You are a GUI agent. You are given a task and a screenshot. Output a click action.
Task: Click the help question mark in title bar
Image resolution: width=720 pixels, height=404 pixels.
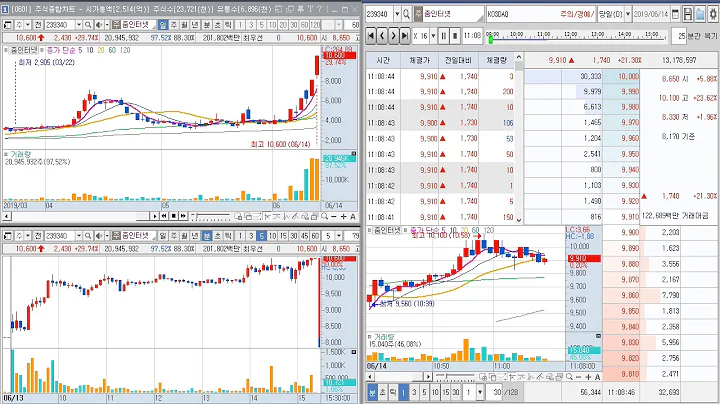pyautogui.click(x=321, y=9)
